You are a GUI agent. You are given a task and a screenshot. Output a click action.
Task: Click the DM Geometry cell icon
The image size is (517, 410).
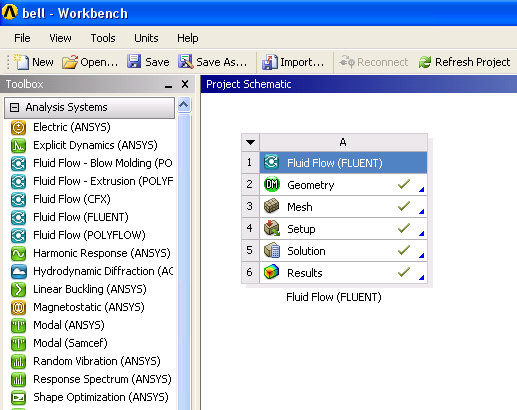272,184
